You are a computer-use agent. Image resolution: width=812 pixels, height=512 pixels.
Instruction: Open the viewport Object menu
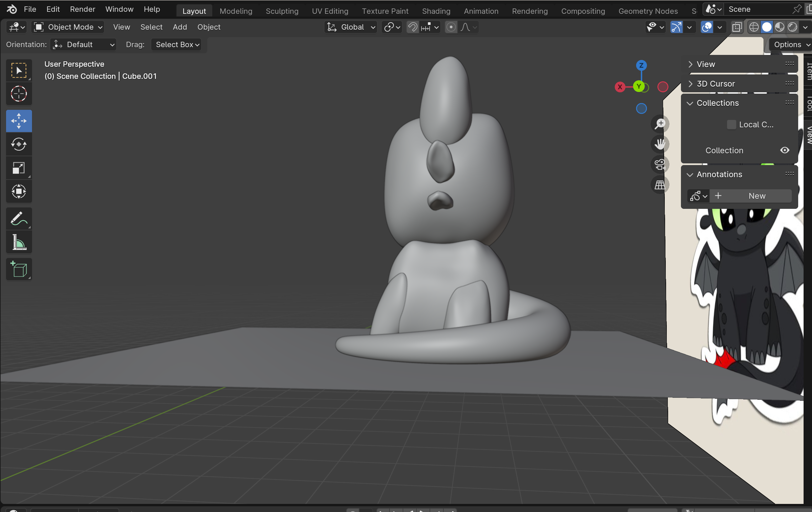tap(209, 27)
